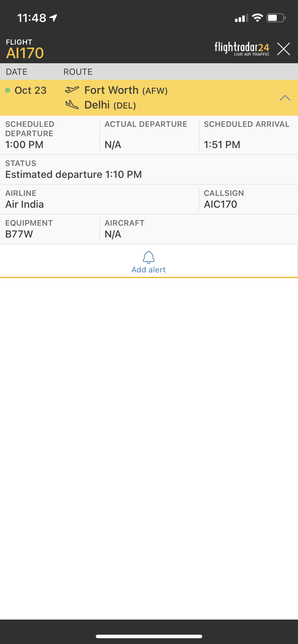Collapse the Oct 23 flight row chevron

point(285,98)
